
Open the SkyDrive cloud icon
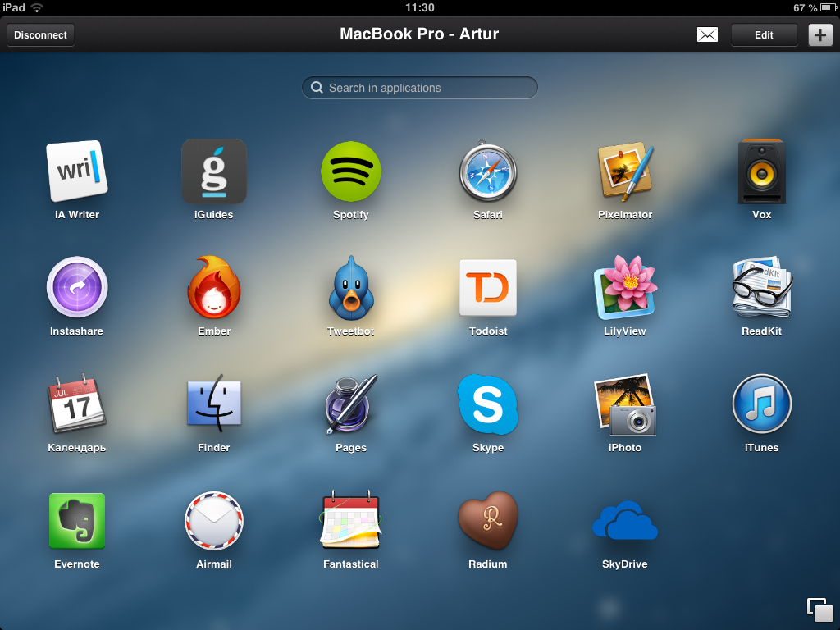pyautogui.click(x=625, y=521)
